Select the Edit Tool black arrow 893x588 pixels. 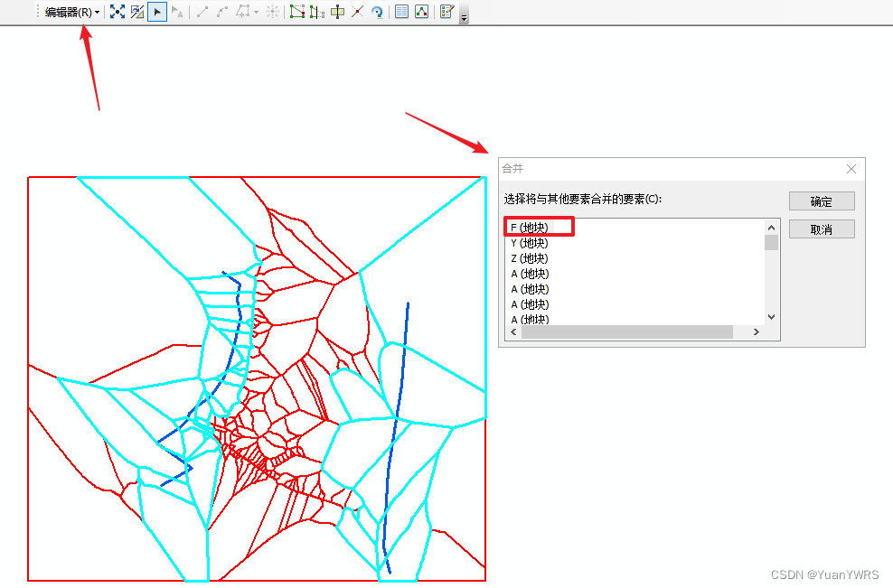(x=157, y=12)
